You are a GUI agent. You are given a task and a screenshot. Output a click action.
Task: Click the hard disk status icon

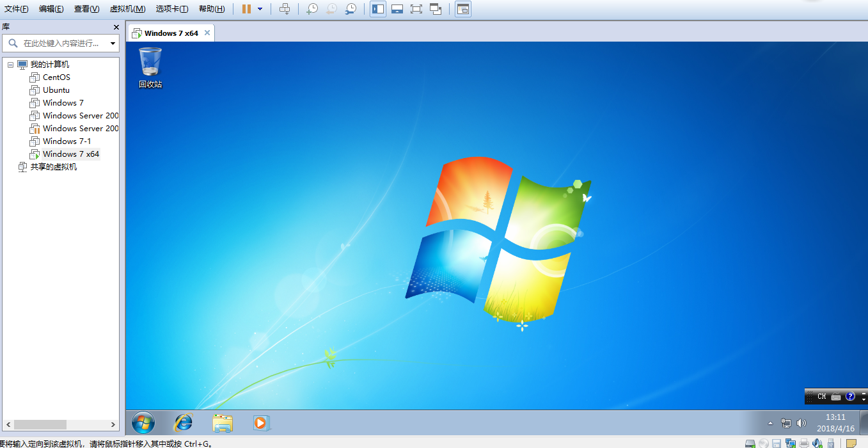pyautogui.click(x=751, y=443)
